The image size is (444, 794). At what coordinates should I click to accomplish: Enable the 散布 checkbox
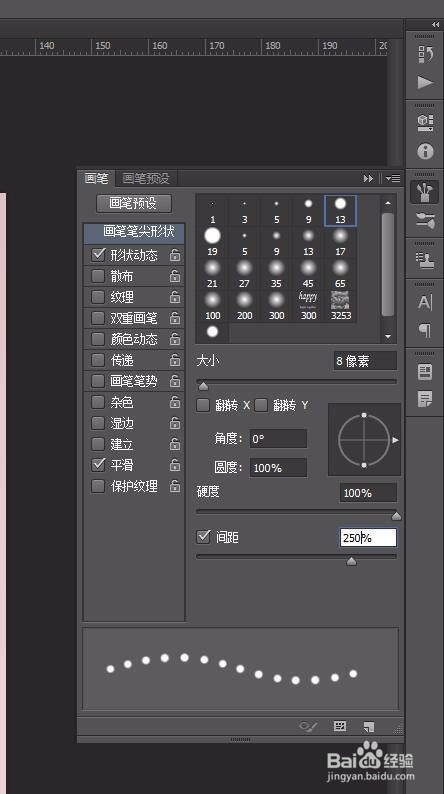click(x=98, y=276)
